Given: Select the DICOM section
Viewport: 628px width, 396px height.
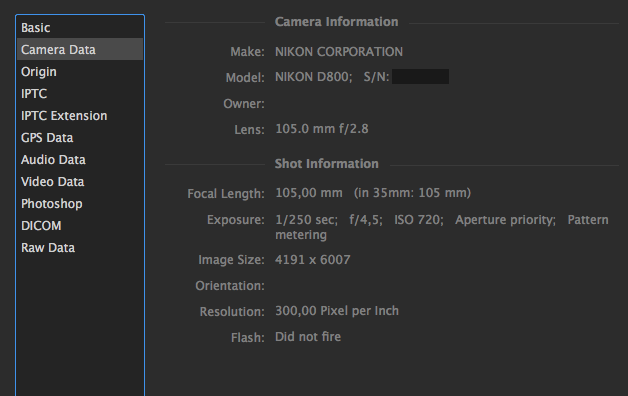Looking at the screenshot, I should tap(80, 226).
